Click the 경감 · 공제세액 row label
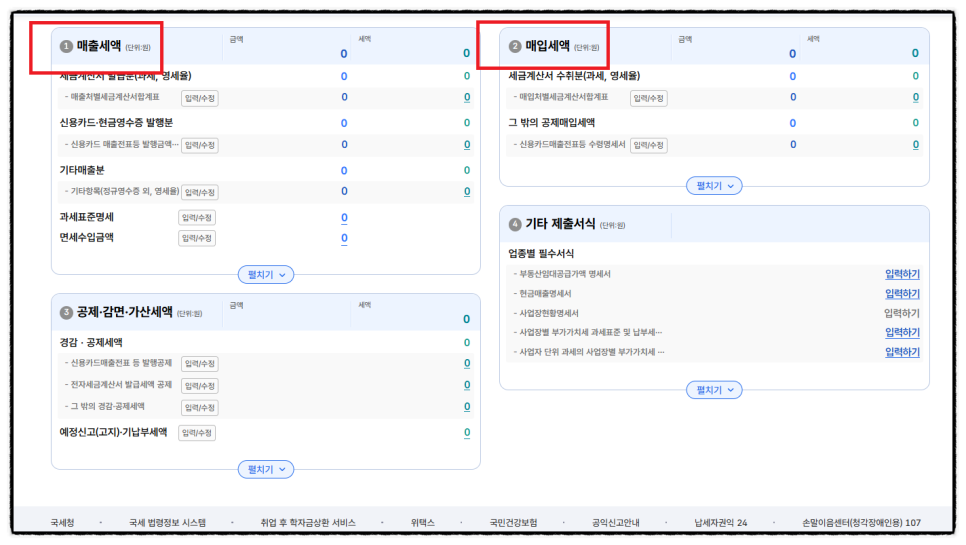The image size is (966, 545). pos(91,342)
